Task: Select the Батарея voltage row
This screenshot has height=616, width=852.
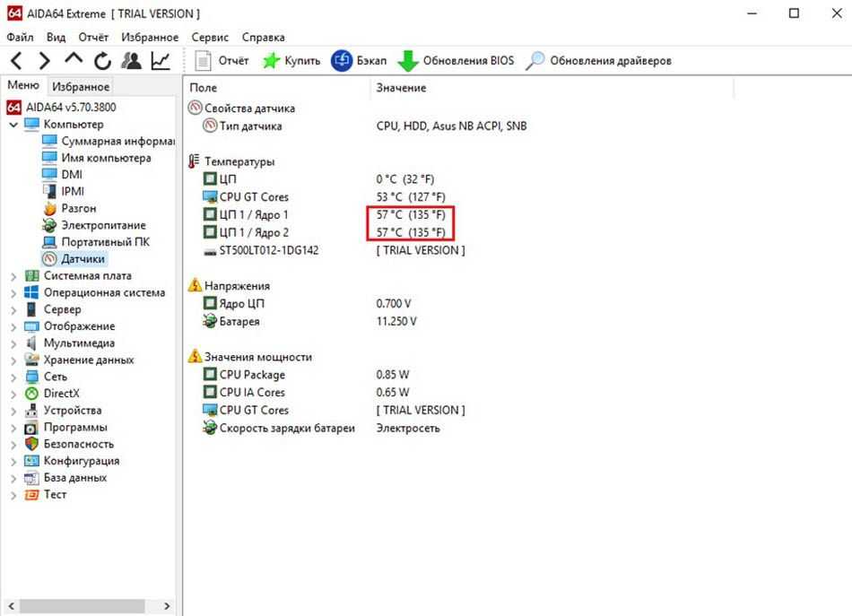Action: click(309, 321)
